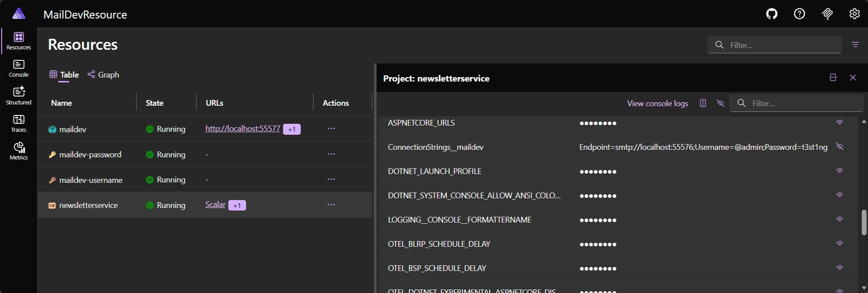Open the help question-mark icon
868x293 pixels.
tap(799, 14)
